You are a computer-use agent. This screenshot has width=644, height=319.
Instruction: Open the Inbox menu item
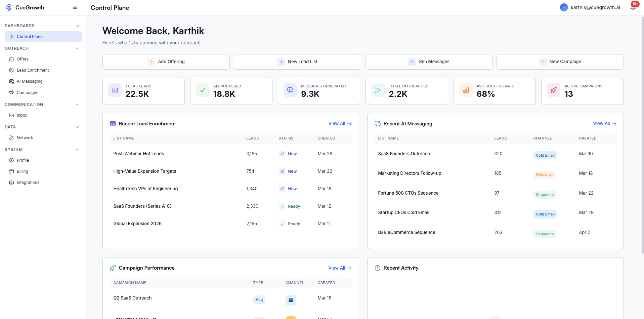coord(22,115)
